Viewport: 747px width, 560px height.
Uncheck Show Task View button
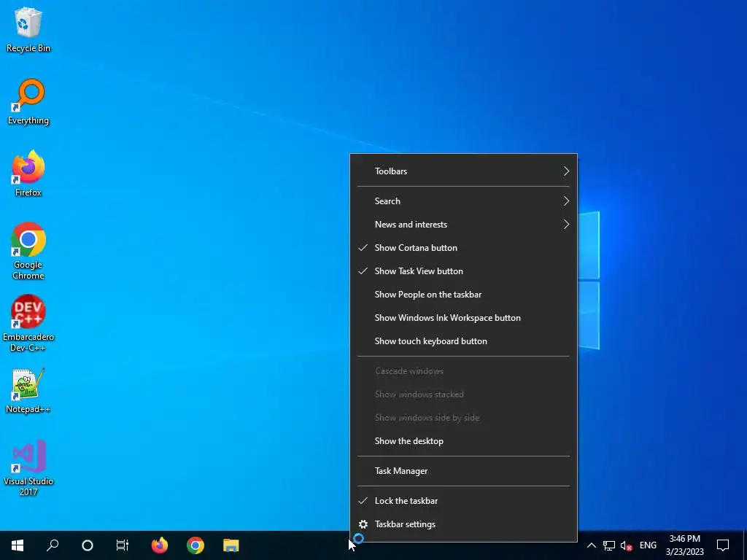click(x=463, y=271)
